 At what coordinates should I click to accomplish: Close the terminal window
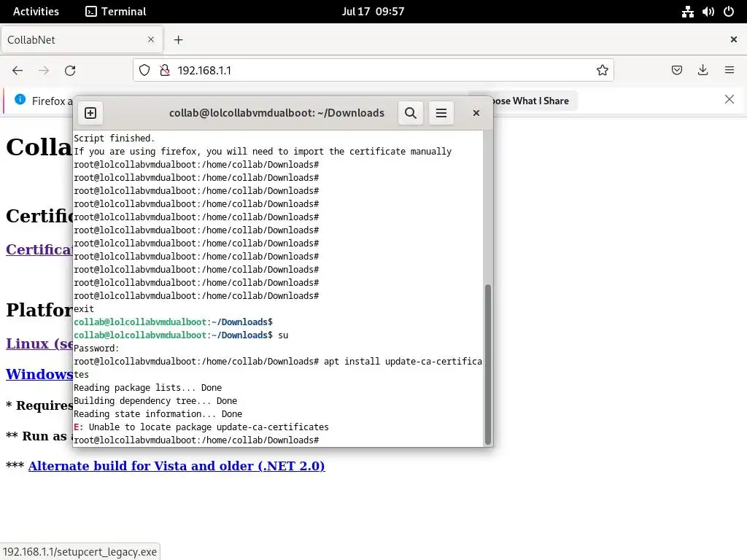pos(476,113)
